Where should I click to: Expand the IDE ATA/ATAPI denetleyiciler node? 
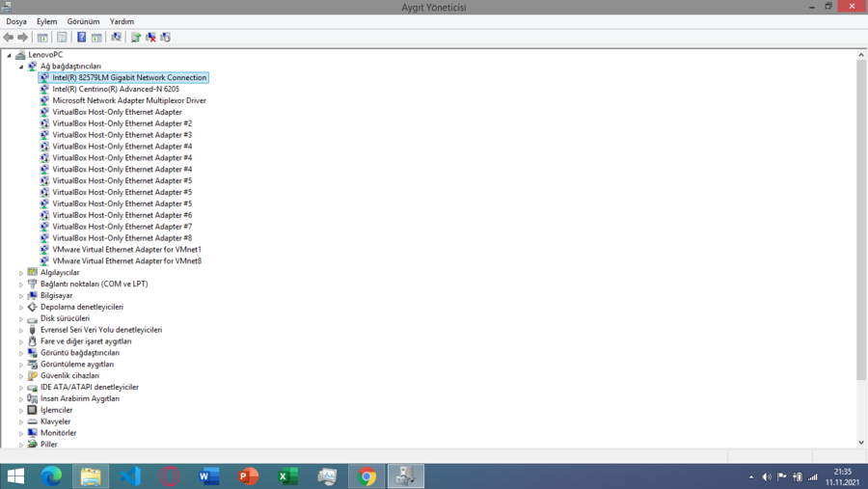(x=21, y=388)
